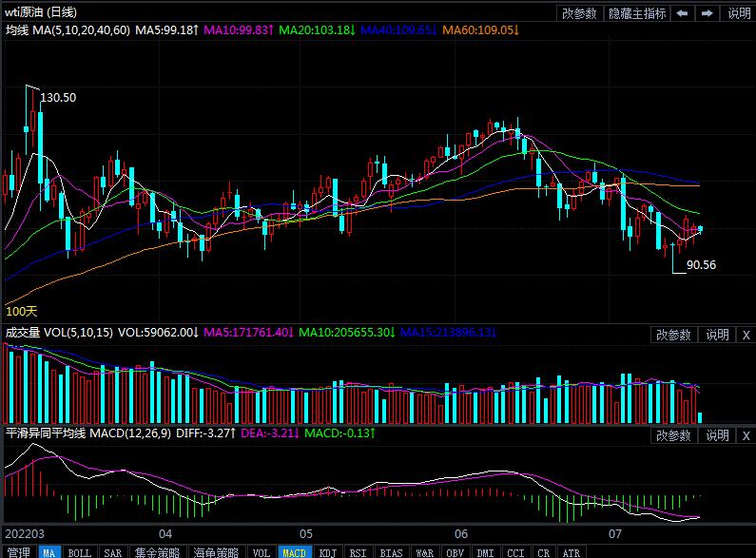Open the 集金策略 strategy tab
The image size is (756, 558).
click(156, 552)
